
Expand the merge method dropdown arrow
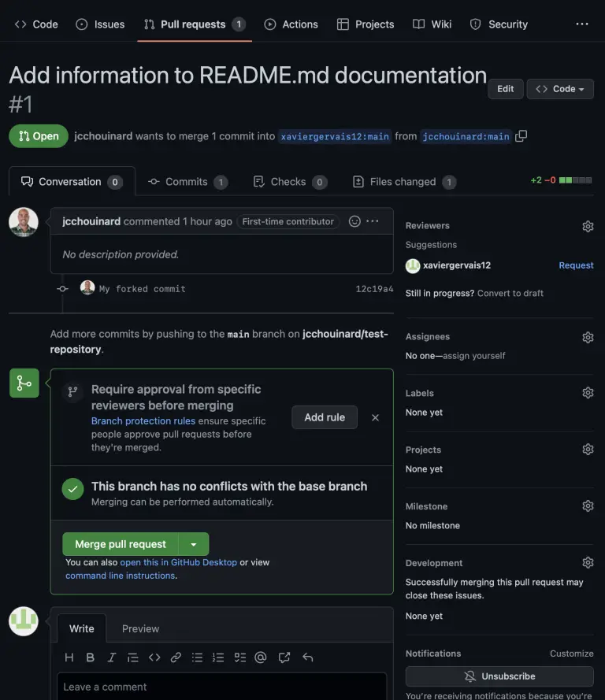pyautogui.click(x=194, y=544)
